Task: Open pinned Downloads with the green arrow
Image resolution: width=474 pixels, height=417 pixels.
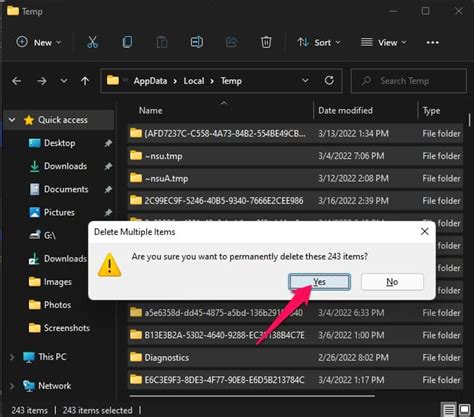Action: point(65,166)
